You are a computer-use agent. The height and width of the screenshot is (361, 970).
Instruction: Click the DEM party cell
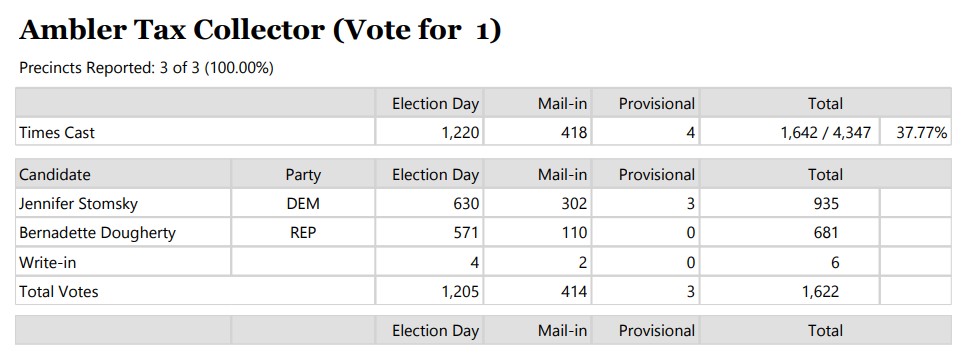(303, 203)
